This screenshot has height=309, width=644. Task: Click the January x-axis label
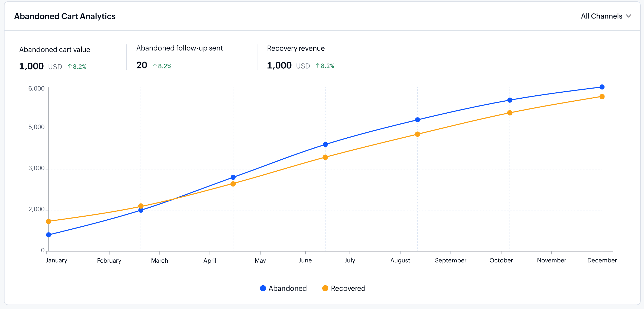(56, 260)
